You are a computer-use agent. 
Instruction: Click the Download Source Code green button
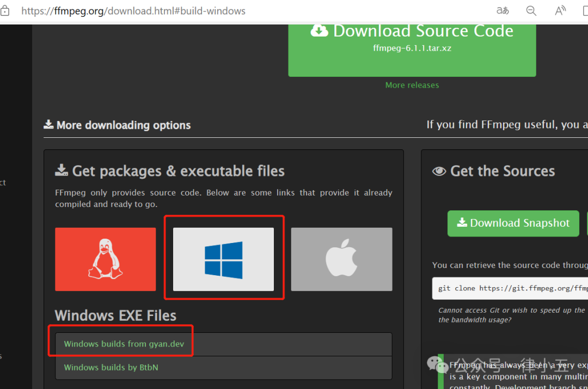(x=412, y=50)
